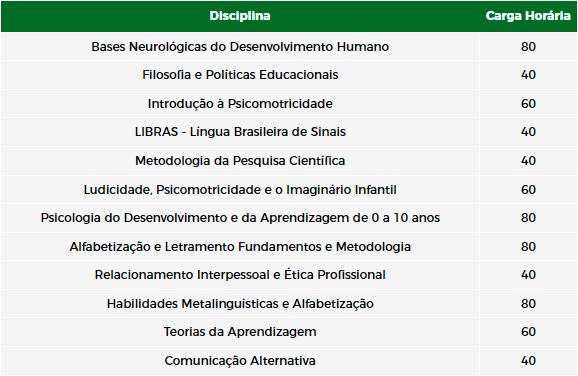Image resolution: width=578 pixels, height=376 pixels.
Task: Click the 60 hours for Introdução à Psicomotricidade
Action: [528, 104]
